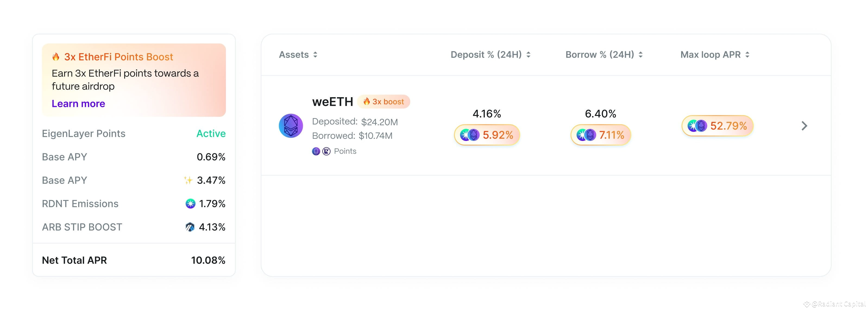Click the ARB STIP BOOST Arbitrum icon
The image size is (868, 310).
(x=190, y=227)
